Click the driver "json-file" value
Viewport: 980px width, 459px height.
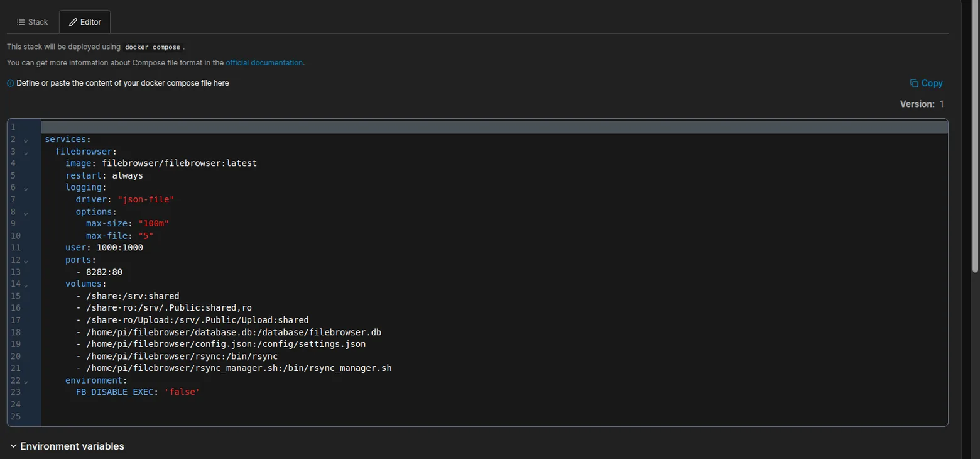click(146, 199)
